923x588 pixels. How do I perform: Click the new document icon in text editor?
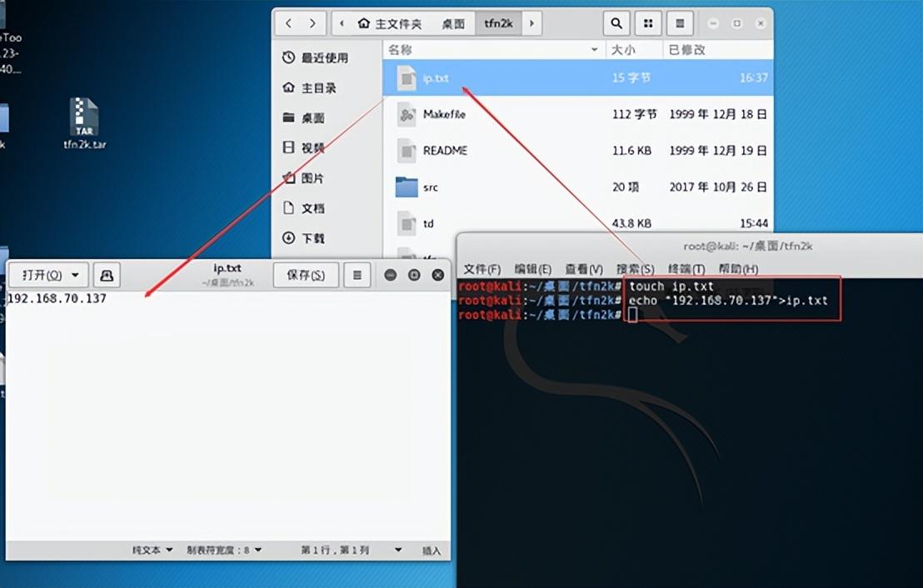[x=107, y=274]
